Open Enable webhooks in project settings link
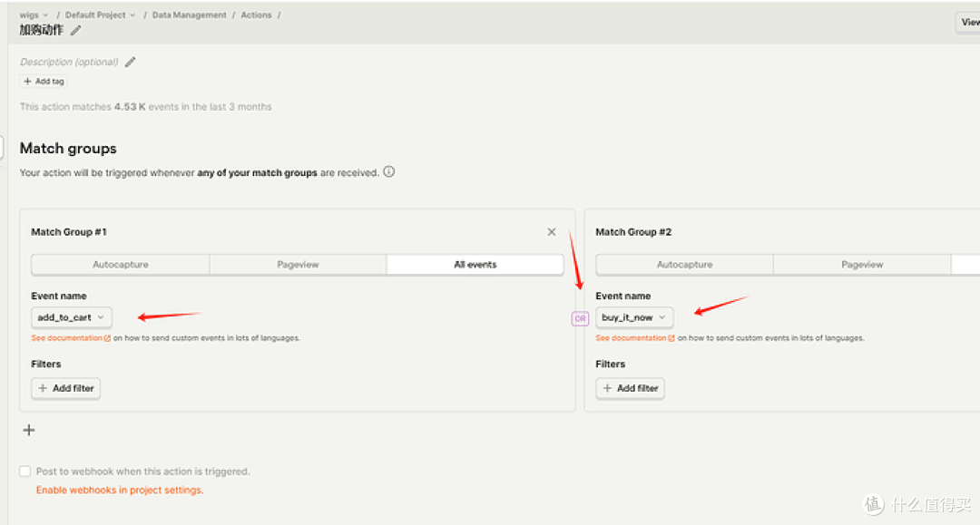The image size is (980, 525). (x=120, y=490)
